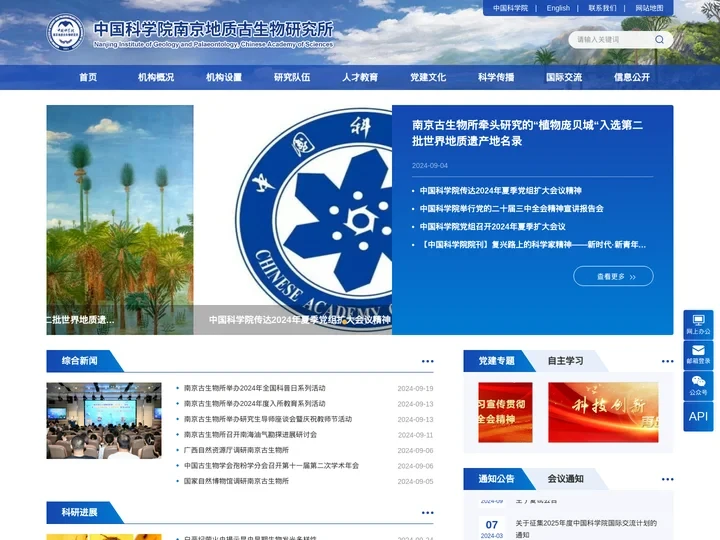Click the conference hall news photo
The height and width of the screenshot is (540, 720).
[x=104, y=421]
